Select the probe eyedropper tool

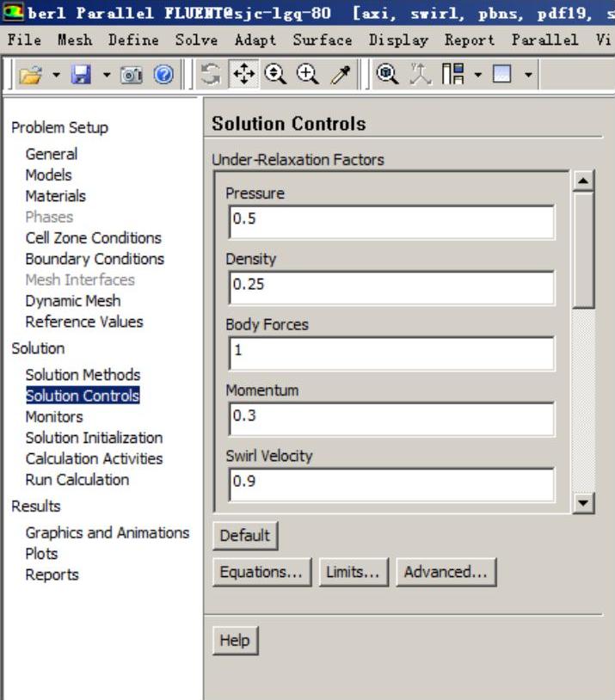tap(340, 77)
